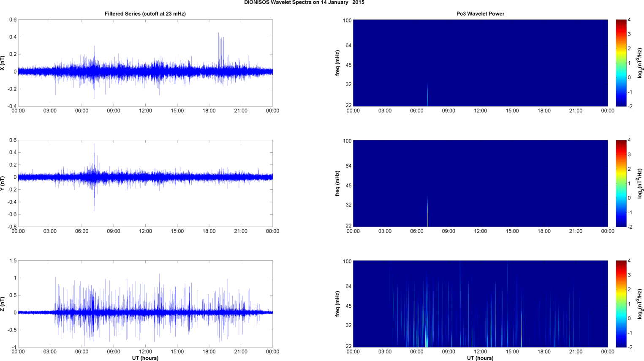
Task: Click the 'Z (nT)' axis label
Action: point(3,304)
